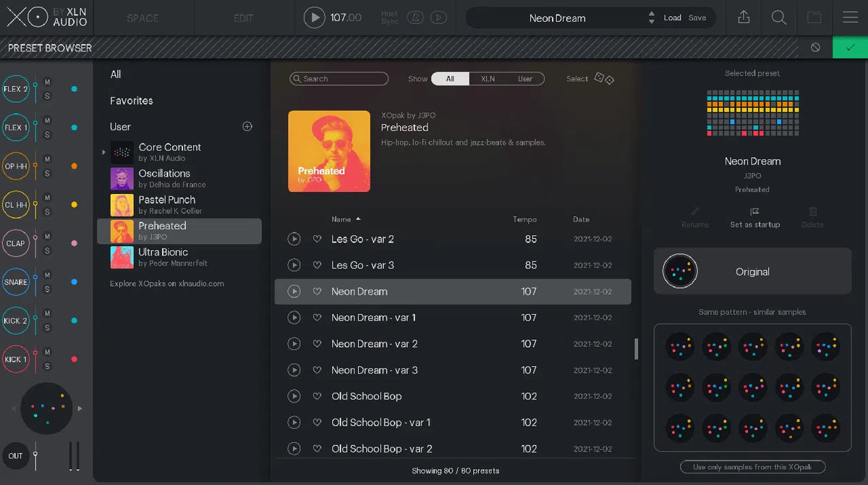Open the hamburger menu at top right
This screenshot has width=868, height=485.
pos(851,17)
